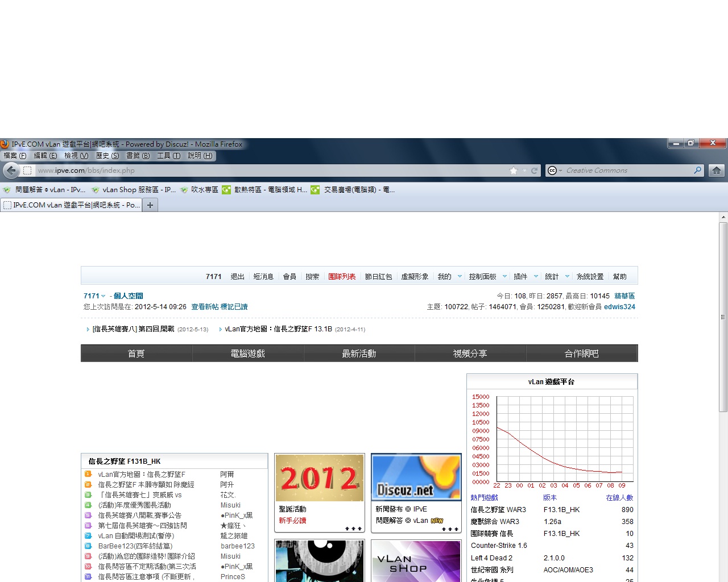The image size is (728, 582).
Task: Switch to the 首頁 navigation tab
Action: [x=136, y=354]
